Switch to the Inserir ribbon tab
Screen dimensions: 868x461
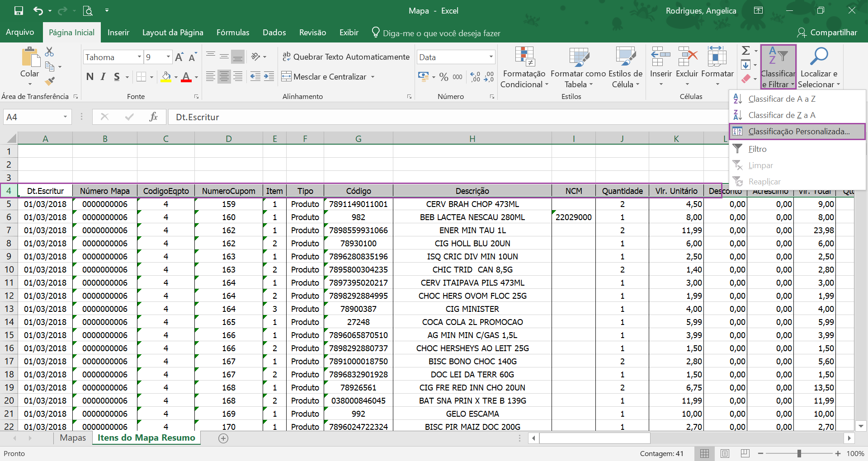(x=118, y=33)
